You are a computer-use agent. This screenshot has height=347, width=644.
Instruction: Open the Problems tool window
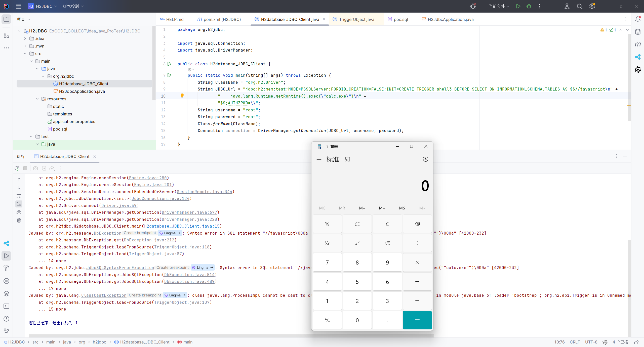click(6, 319)
